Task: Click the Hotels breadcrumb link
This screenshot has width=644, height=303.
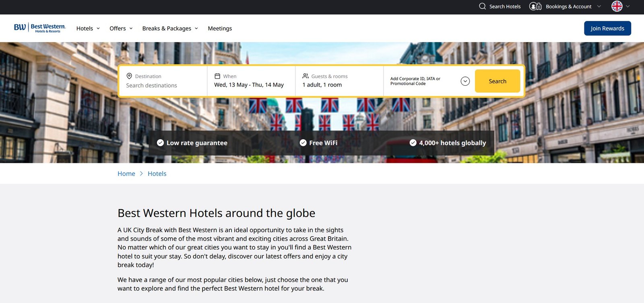Action: click(157, 174)
